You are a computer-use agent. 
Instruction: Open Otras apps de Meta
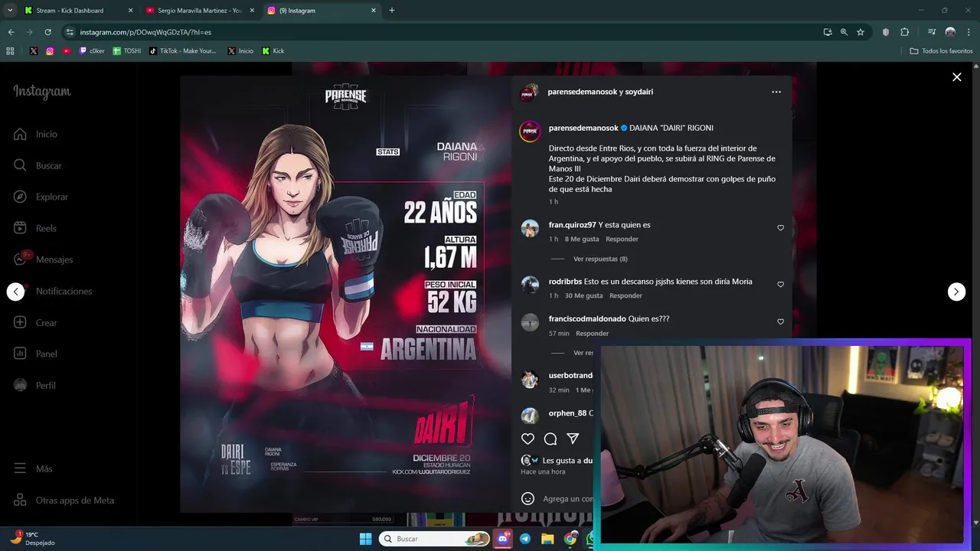click(x=64, y=500)
